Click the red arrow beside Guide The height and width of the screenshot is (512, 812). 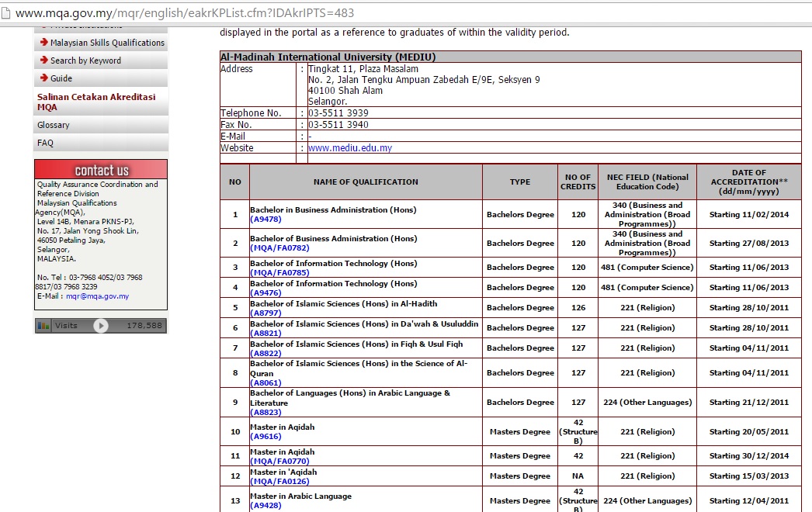[44, 78]
